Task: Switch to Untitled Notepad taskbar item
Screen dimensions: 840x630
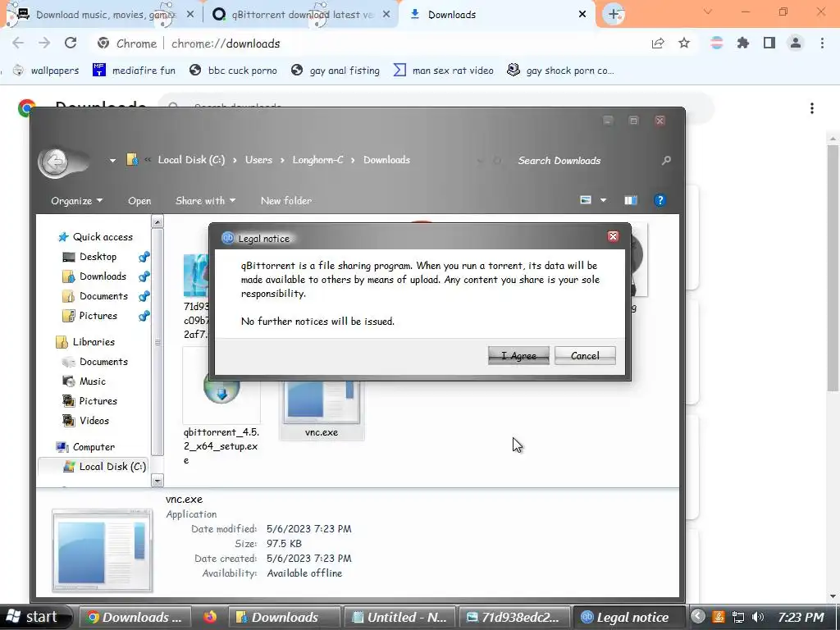Action: (x=399, y=617)
